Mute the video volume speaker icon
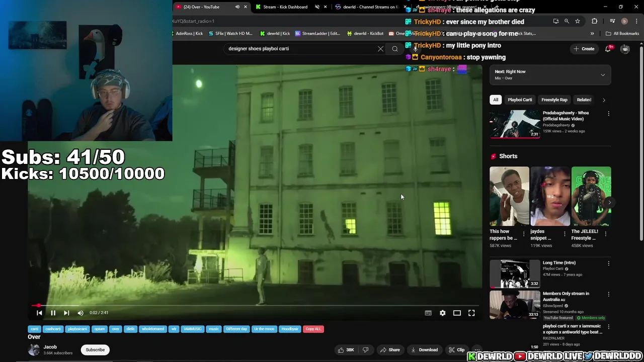Viewport: 644px width, 362px height. coord(80,313)
